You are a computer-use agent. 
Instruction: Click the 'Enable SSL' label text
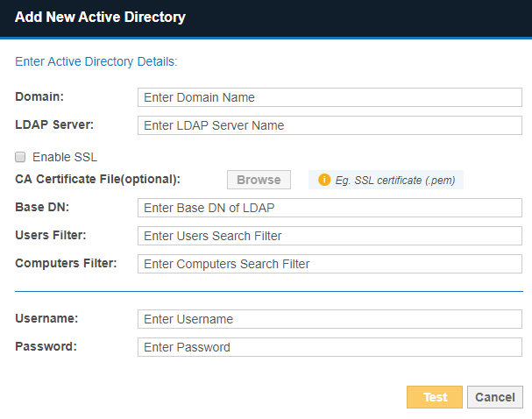65,157
